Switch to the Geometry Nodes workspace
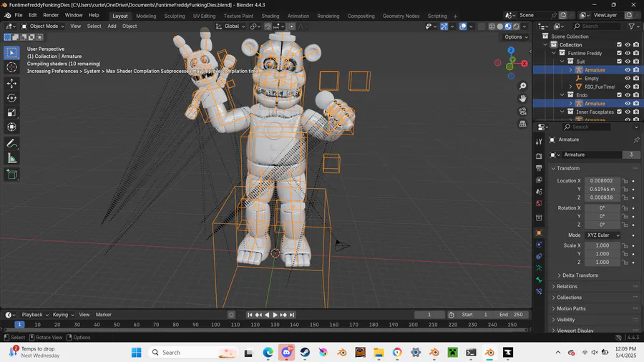The height and width of the screenshot is (362, 644). click(x=401, y=16)
